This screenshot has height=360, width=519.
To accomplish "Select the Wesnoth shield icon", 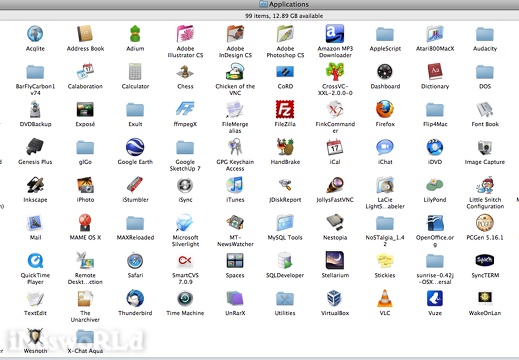I will pyautogui.click(x=35, y=336).
